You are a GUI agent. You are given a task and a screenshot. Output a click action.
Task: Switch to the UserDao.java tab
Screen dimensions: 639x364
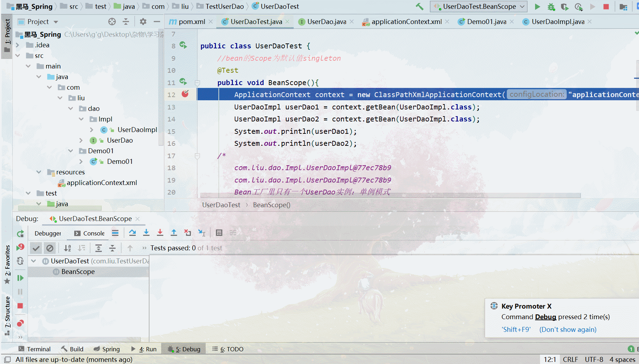click(x=326, y=22)
